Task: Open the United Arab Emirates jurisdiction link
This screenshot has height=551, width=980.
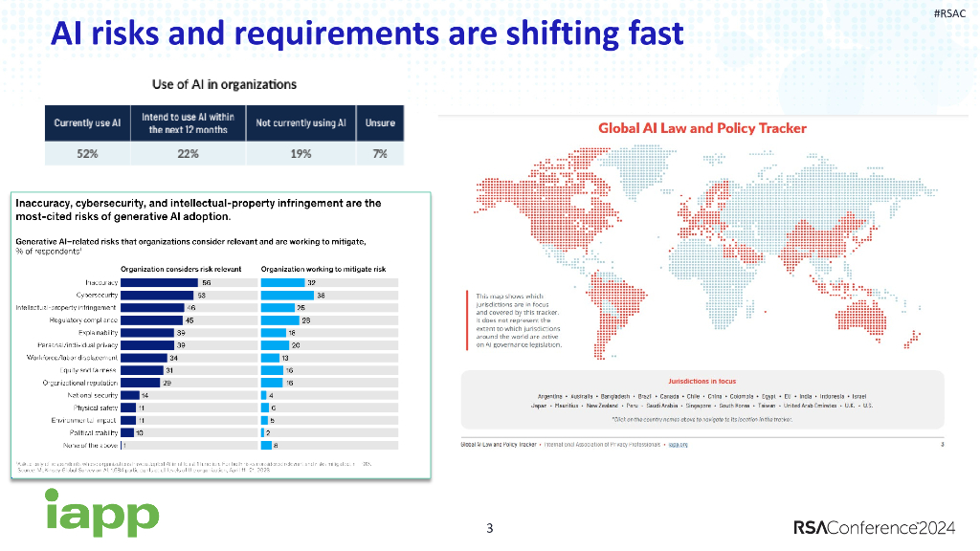Action: point(810,406)
